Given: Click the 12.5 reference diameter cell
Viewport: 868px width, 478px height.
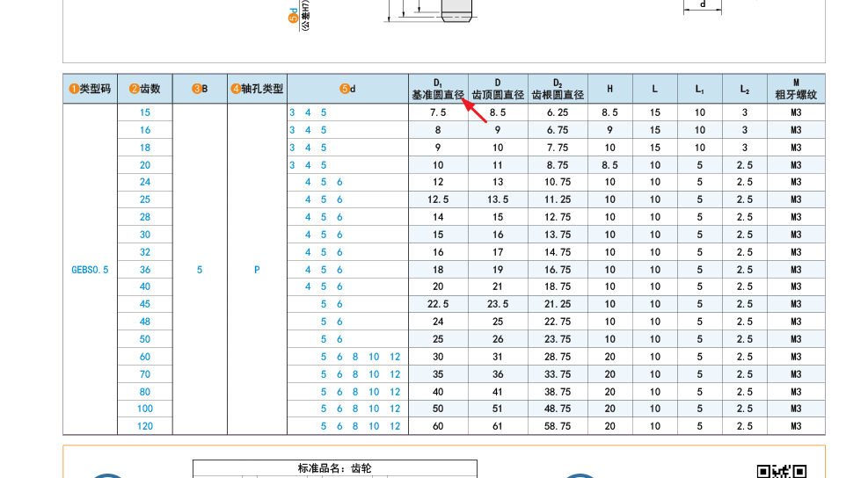Looking at the screenshot, I should click(438, 199).
